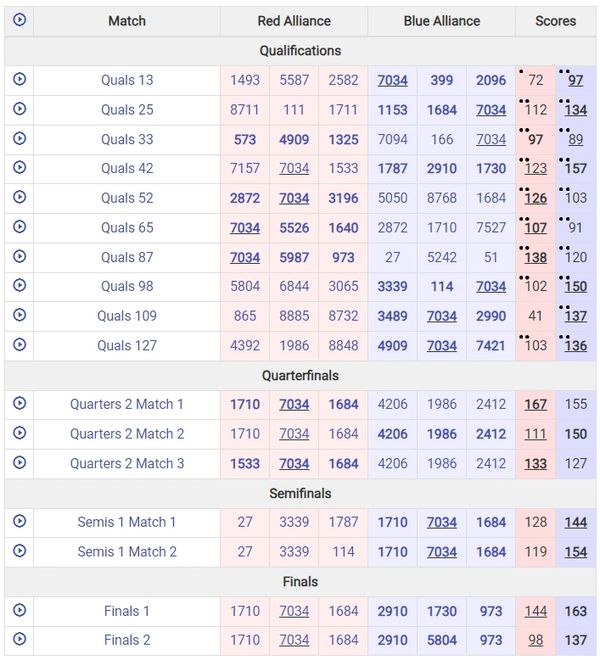Play the Quals 13 match video
The image size is (600, 660).
19,80
